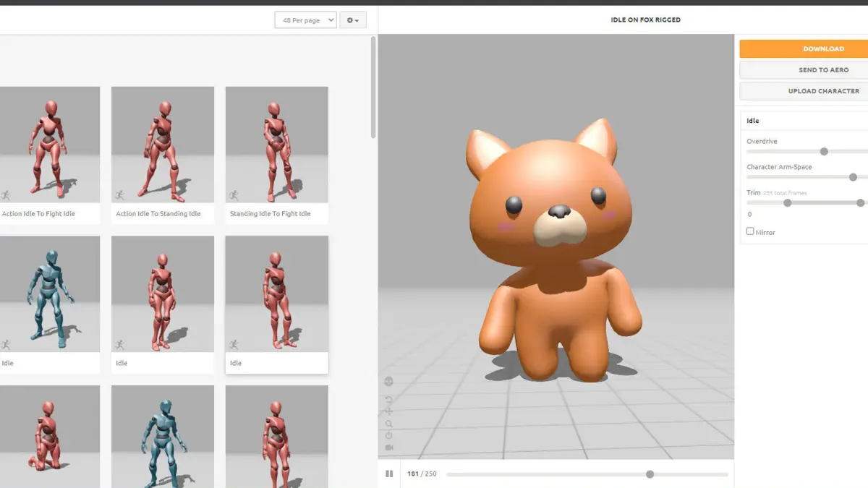868x488 pixels.
Task: Click the 'Trim' label text
Action: pos(753,192)
